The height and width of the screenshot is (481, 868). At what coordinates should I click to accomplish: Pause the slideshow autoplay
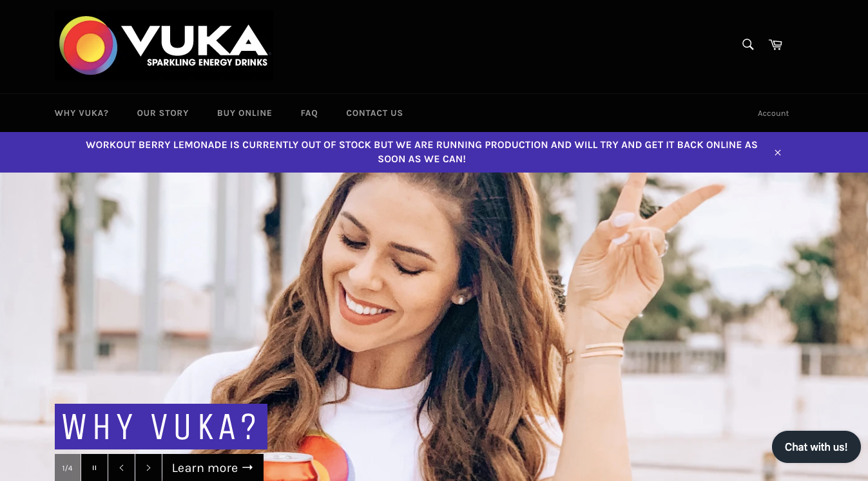(x=94, y=467)
